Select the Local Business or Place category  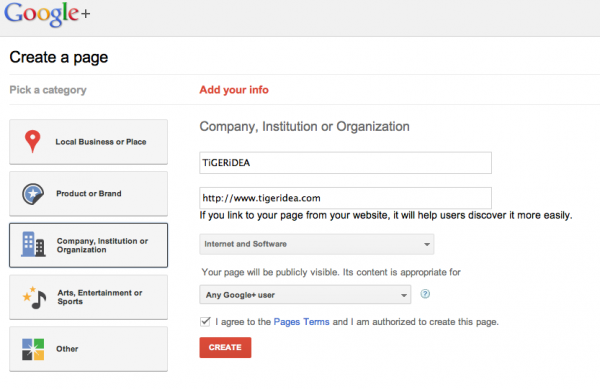tap(88, 142)
